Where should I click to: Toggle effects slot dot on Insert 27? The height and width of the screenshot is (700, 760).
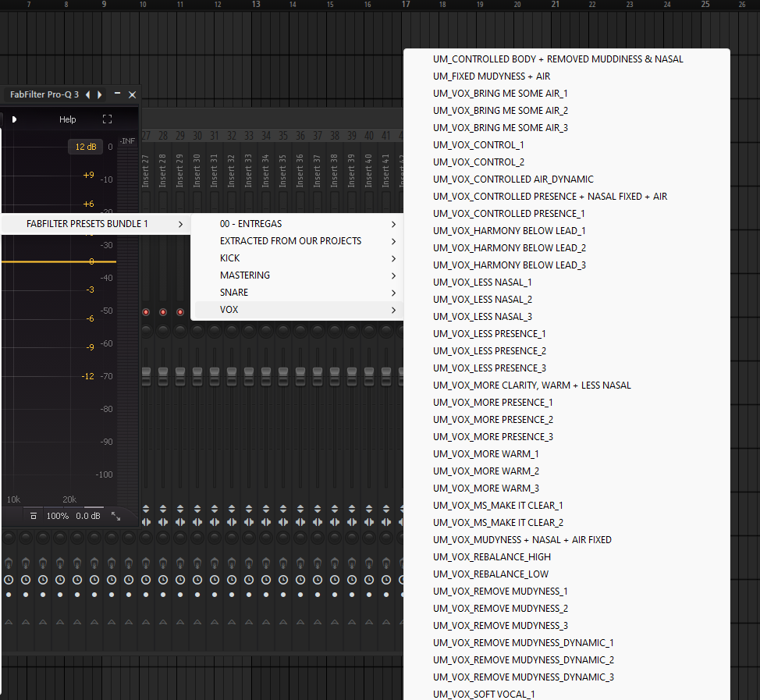click(x=146, y=595)
